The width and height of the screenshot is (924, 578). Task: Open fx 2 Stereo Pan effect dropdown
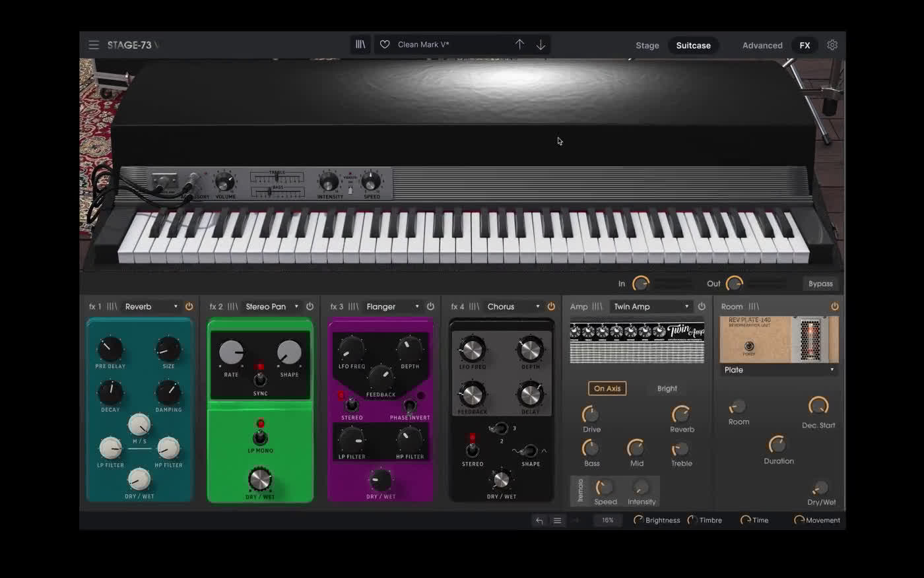(x=271, y=307)
